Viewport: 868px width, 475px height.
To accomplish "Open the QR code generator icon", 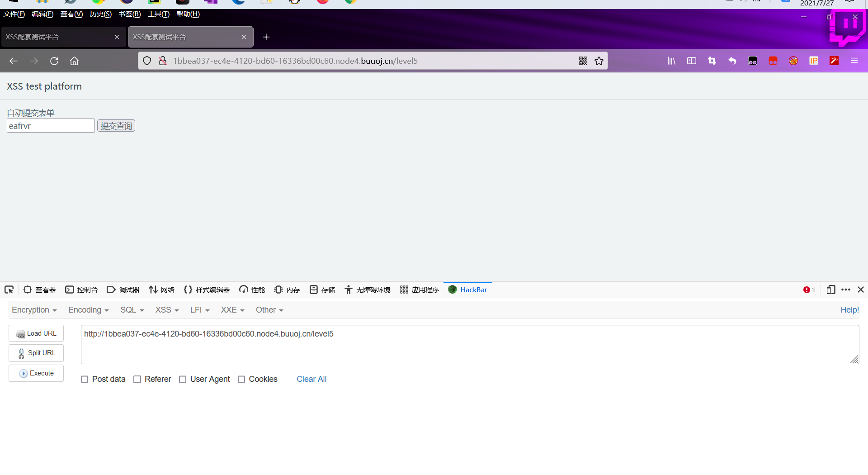I will 583,61.
